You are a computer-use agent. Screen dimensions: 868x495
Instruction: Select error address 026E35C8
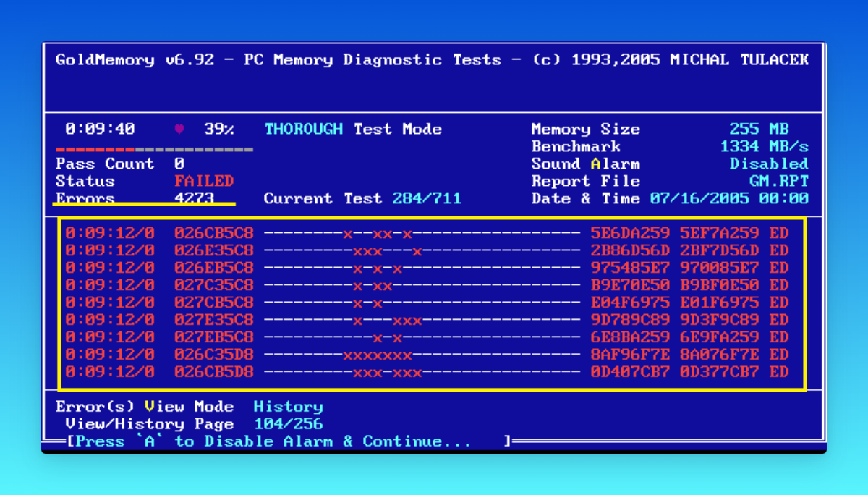[214, 251]
